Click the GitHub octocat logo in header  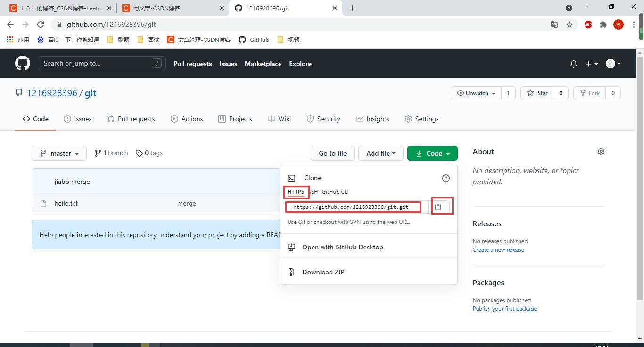pyautogui.click(x=23, y=63)
